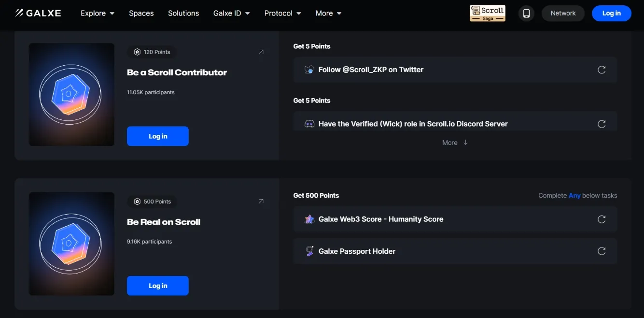The height and width of the screenshot is (318, 644).
Task: Open Be Real on Scroll arrow link
Action: click(261, 202)
